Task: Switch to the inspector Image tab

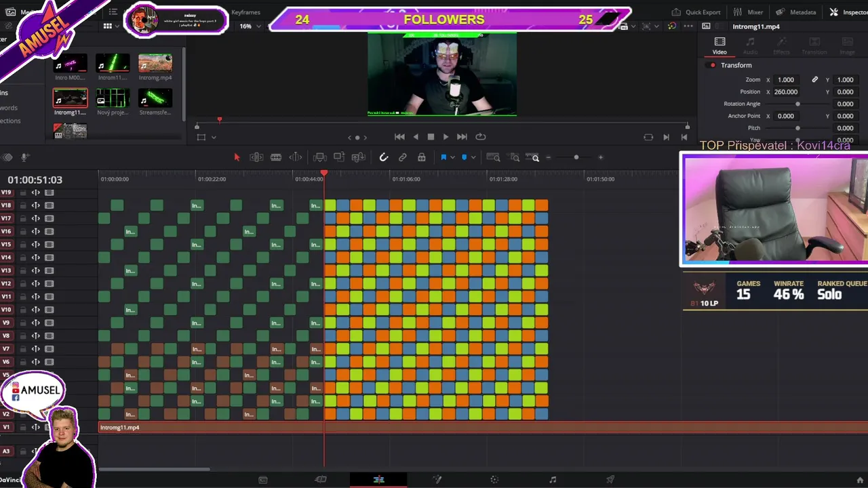Action: tap(847, 46)
